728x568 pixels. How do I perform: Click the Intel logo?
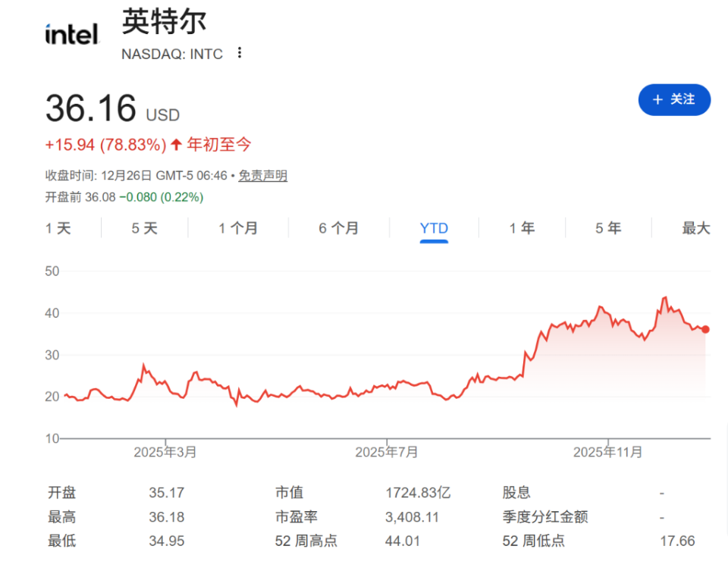tap(71, 33)
